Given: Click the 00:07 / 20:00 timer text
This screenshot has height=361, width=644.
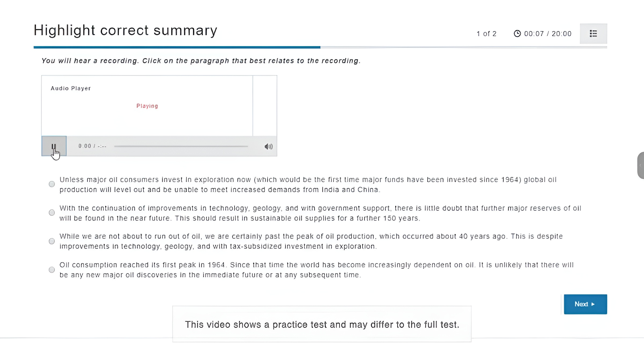Looking at the screenshot, I should 548,34.
